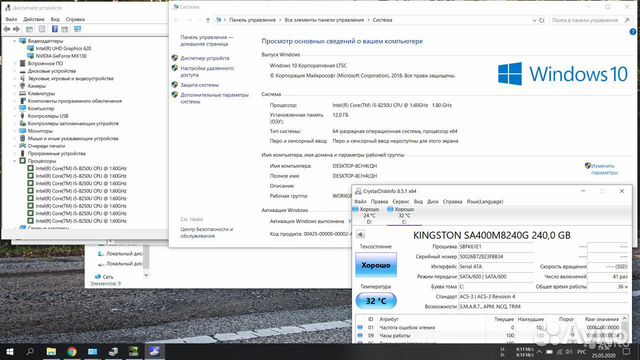
Task: Open Центр безопасности и обслуживания link
Action: pos(207,233)
